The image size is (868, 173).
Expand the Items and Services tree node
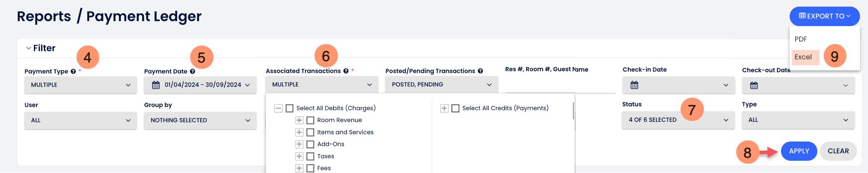tap(299, 132)
